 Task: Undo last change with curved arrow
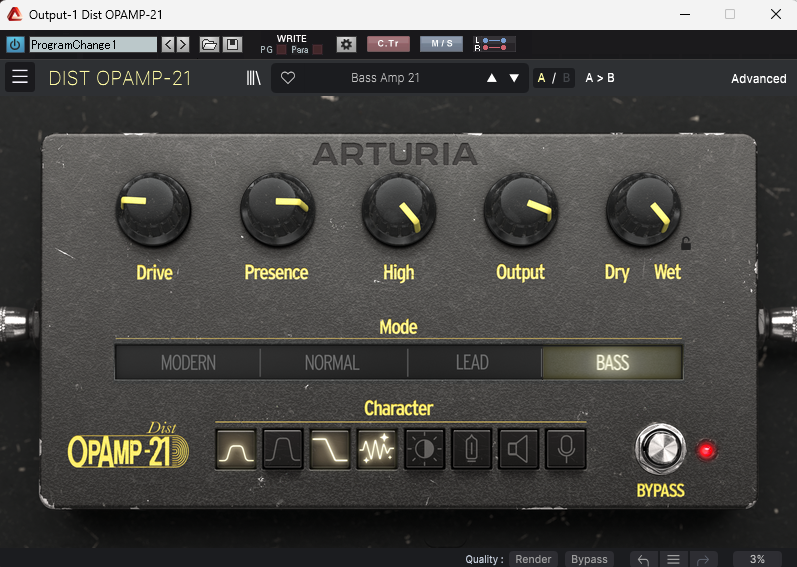click(643, 560)
